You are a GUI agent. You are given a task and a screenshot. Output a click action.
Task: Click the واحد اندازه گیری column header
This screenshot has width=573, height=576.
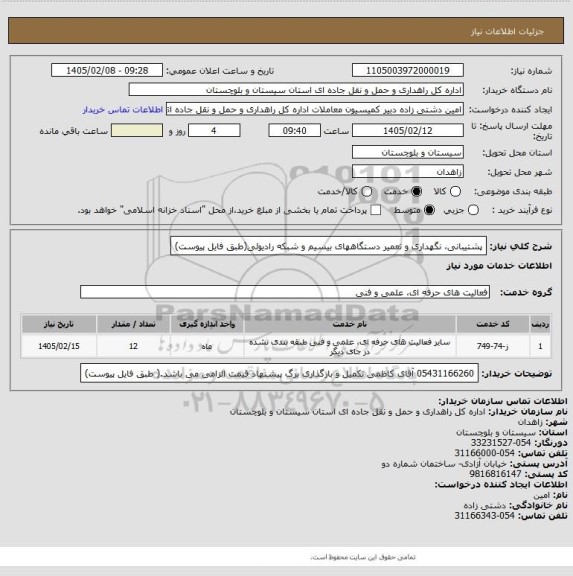tap(207, 324)
